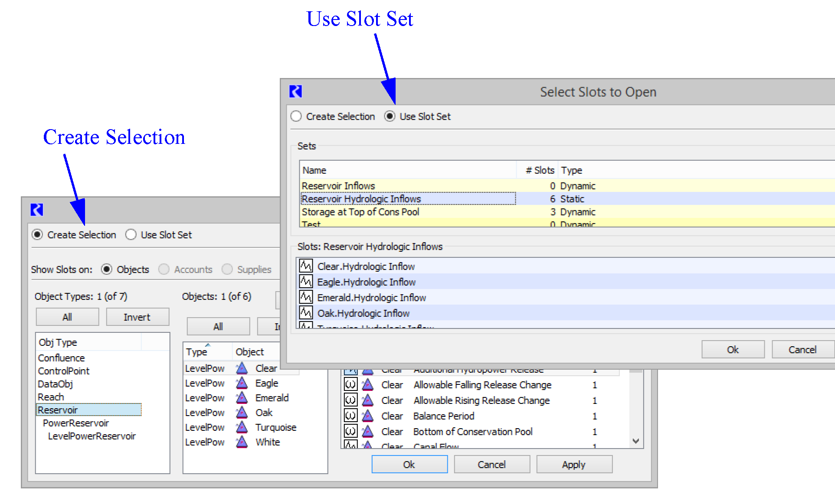Click the series slot icon beside Eagle.Hydrologic Inflow
Screen dimensions: 835x504
pos(306,282)
